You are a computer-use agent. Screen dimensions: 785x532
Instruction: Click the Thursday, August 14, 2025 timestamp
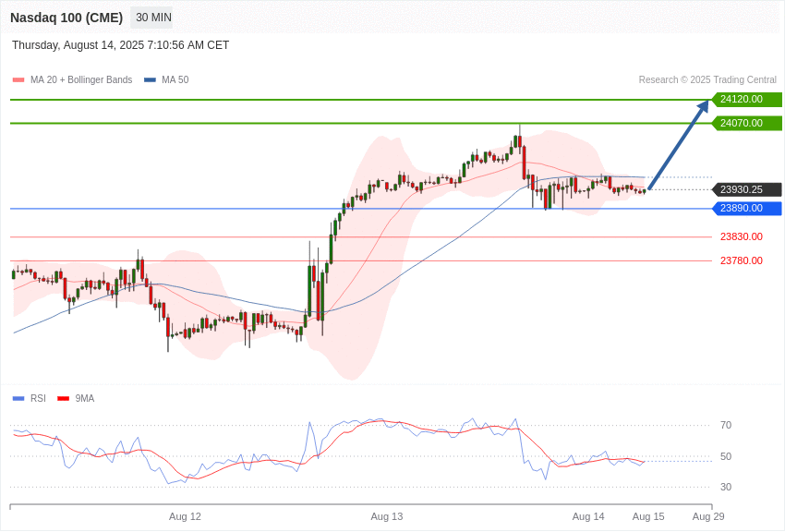click(120, 45)
